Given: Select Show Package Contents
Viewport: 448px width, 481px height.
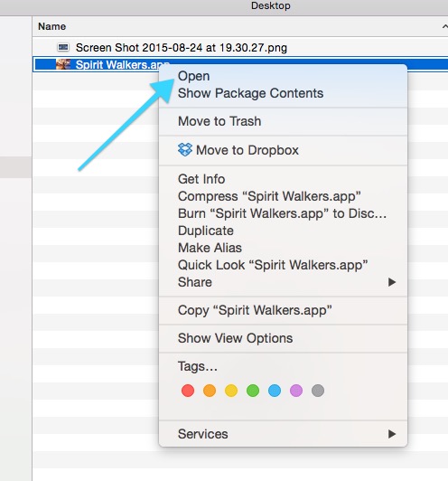Looking at the screenshot, I should coord(251,93).
